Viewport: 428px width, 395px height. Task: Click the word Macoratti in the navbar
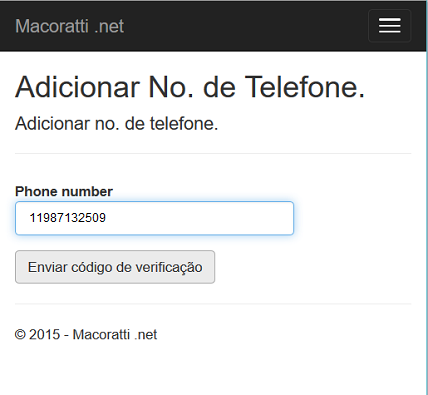tap(52, 26)
